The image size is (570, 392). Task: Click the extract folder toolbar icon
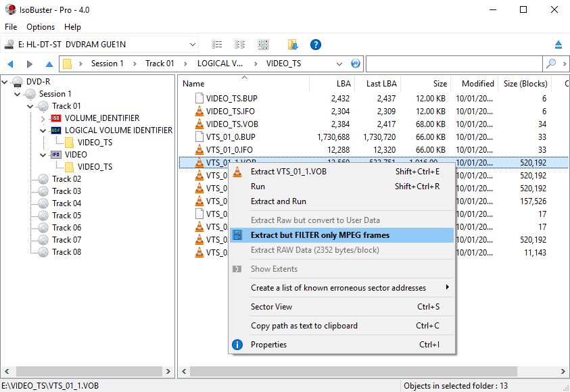click(293, 45)
